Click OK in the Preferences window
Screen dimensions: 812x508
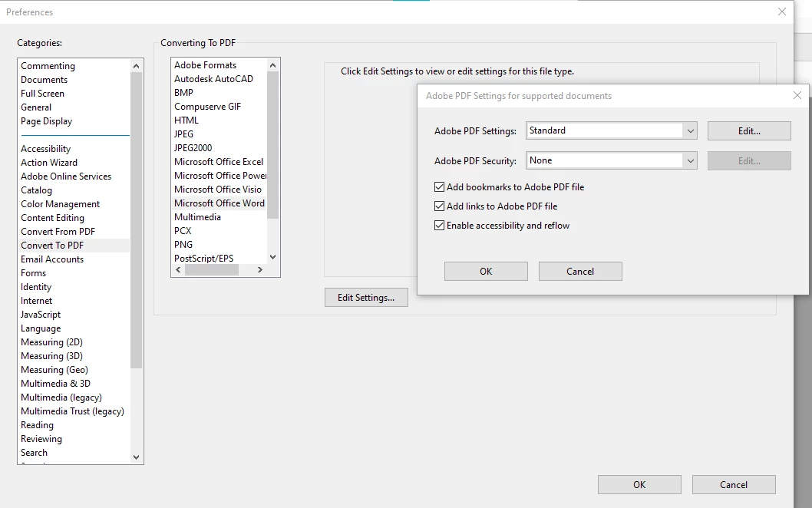(x=639, y=485)
